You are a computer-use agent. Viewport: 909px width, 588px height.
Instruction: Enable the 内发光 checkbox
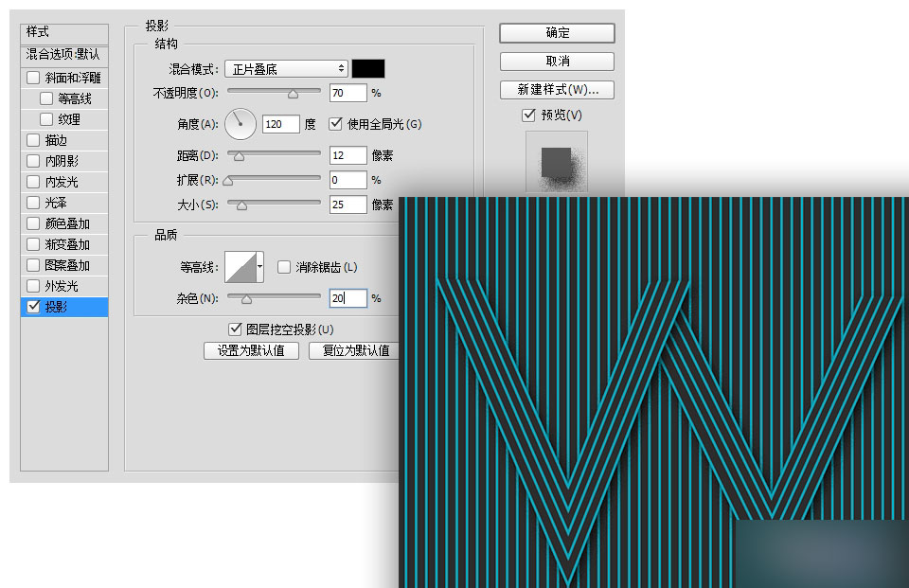[x=33, y=182]
